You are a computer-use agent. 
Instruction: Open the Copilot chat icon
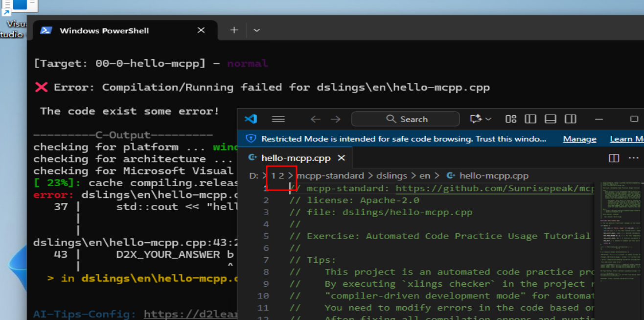click(476, 119)
